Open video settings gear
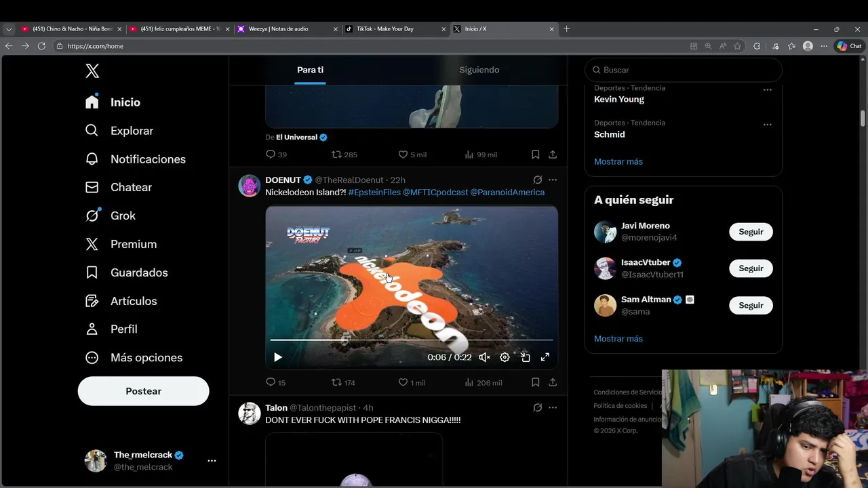 click(505, 357)
